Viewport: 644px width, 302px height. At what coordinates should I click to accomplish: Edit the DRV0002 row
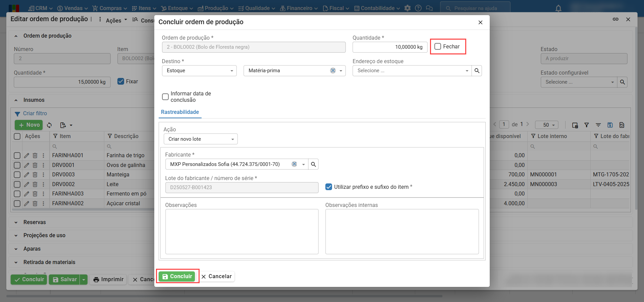pyautogui.click(x=26, y=184)
